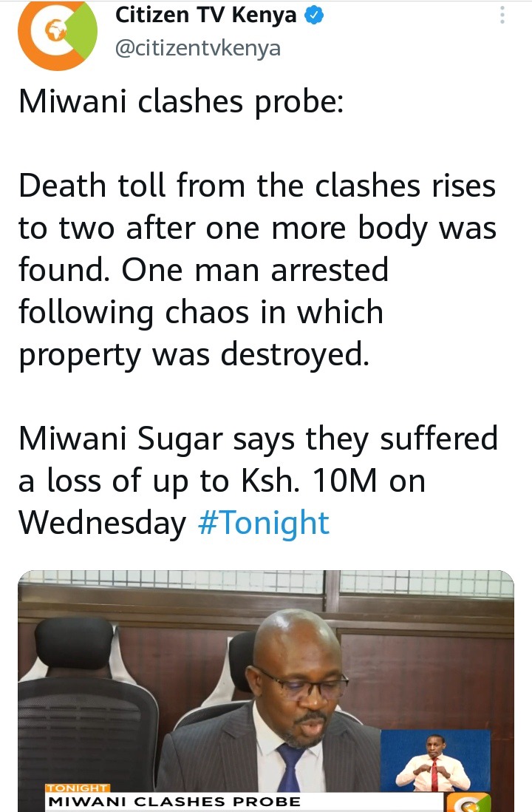Click the globe symbol inside the avatar logo
Image resolution: width=532 pixels, height=812 pixels.
pyautogui.click(x=55, y=32)
